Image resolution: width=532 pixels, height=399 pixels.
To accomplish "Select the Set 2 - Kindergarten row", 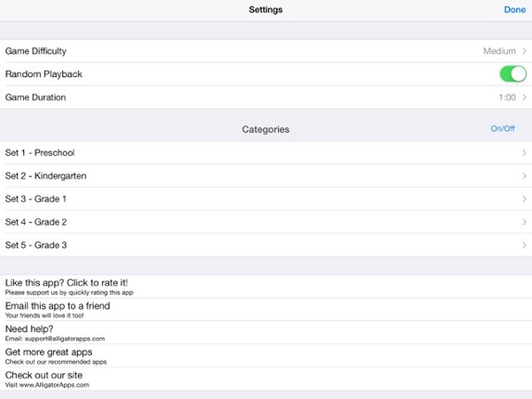I will coord(266,176).
